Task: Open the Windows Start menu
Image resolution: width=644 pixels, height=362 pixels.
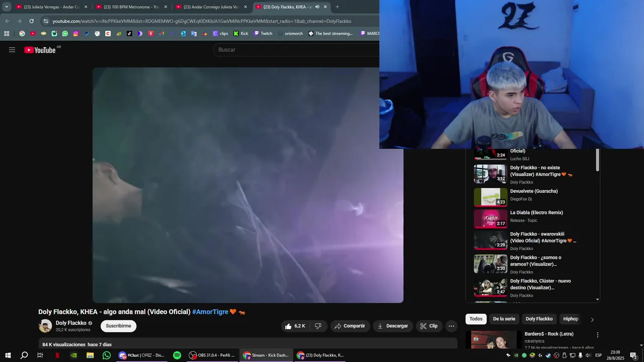Action: [8, 355]
